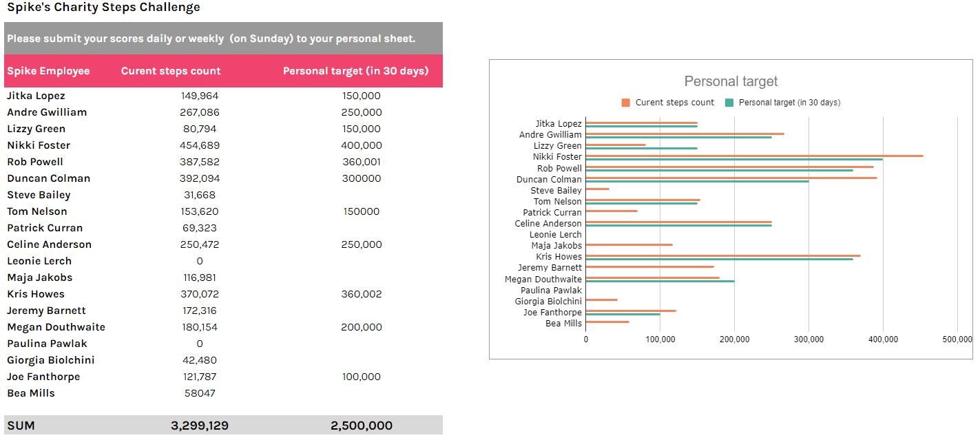Viewport: 980px width, 440px height.
Task: Select the SUM target 2,500,000 cell
Action: [362, 426]
